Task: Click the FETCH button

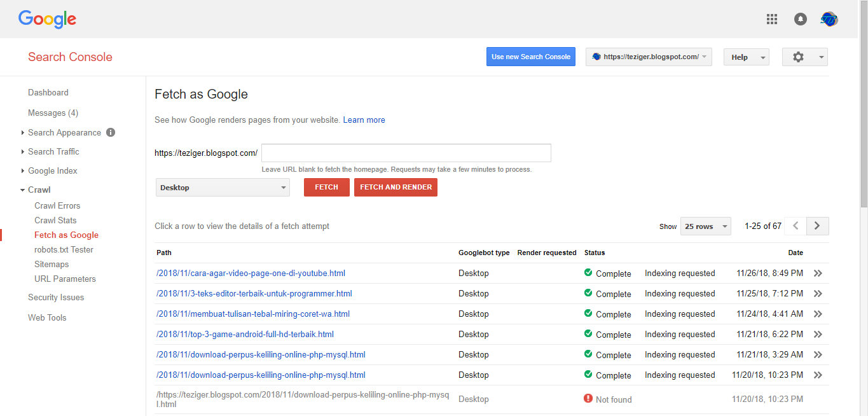Action: 326,187
